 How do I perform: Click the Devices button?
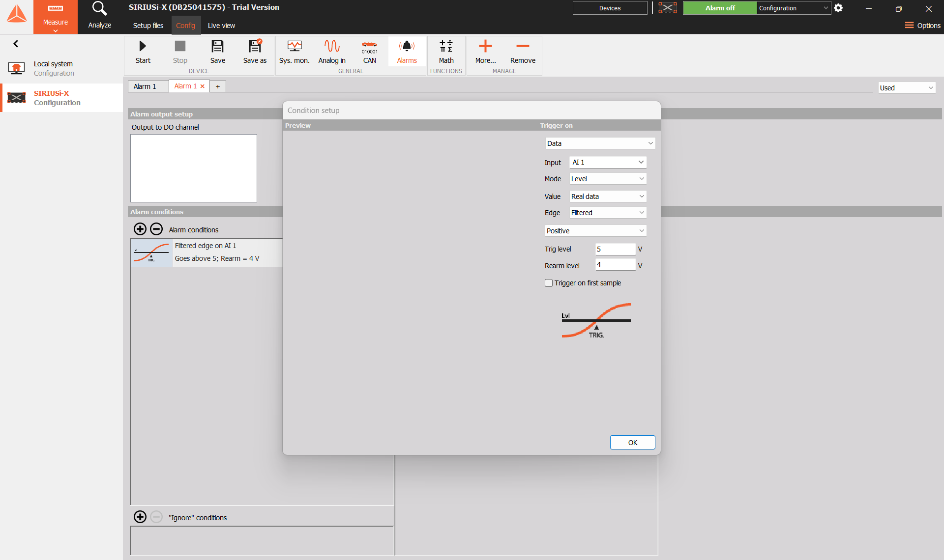pyautogui.click(x=610, y=8)
